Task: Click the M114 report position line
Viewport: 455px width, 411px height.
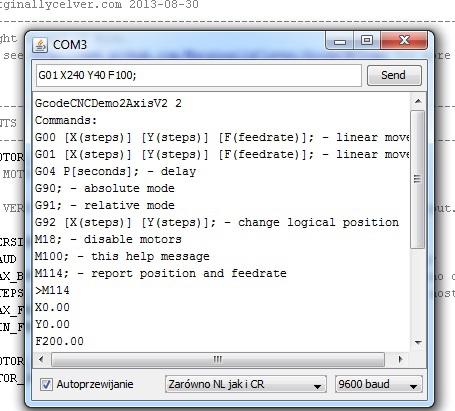Action: click(161, 273)
